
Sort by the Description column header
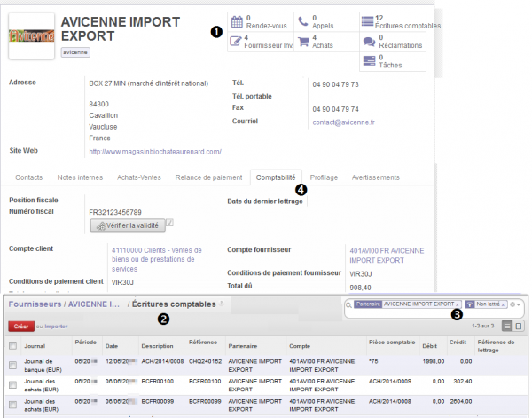[x=157, y=346]
